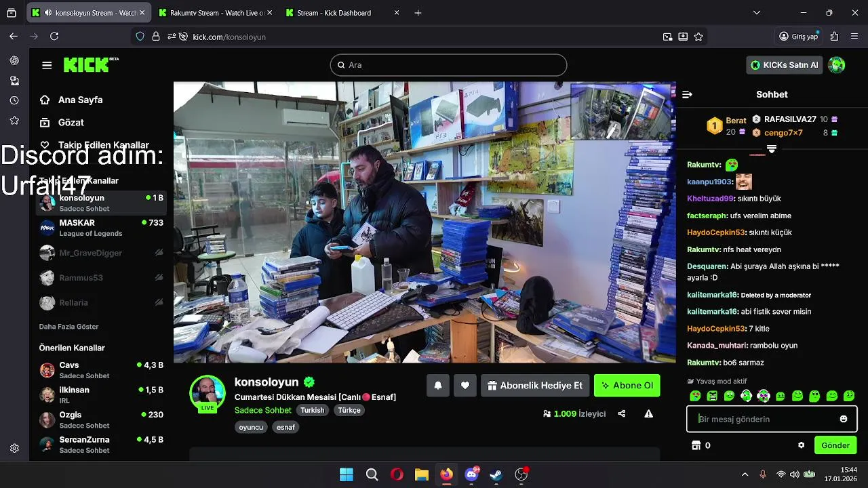
Task: Open the user profile avatar menu
Action: [837, 65]
